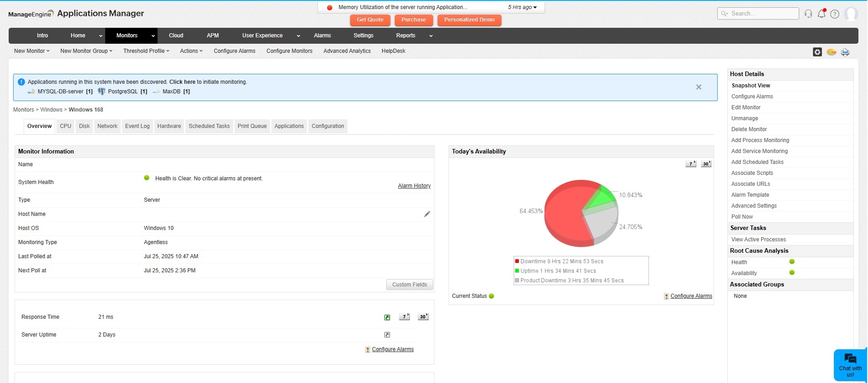
Task: Open Configure Alarms link under the availability chart
Action: [x=691, y=296]
